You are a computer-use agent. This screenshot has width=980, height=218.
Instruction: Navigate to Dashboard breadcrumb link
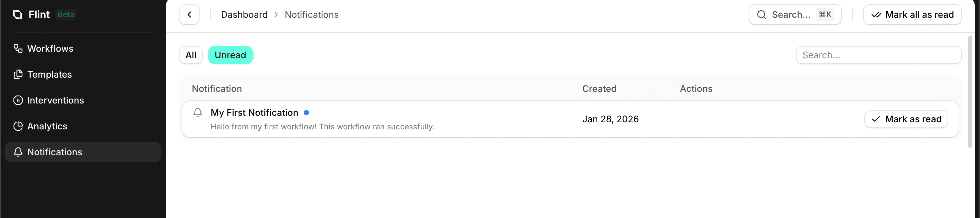[x=244, y=15]
